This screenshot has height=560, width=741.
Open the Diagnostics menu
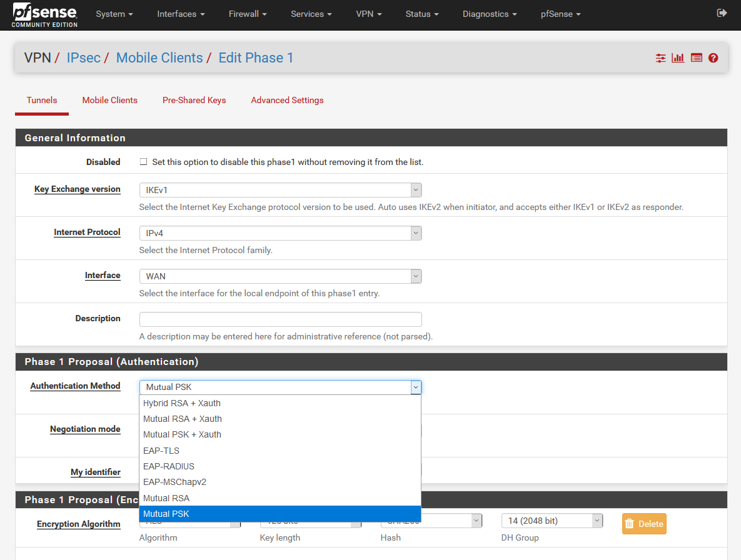tap(490, 14)
